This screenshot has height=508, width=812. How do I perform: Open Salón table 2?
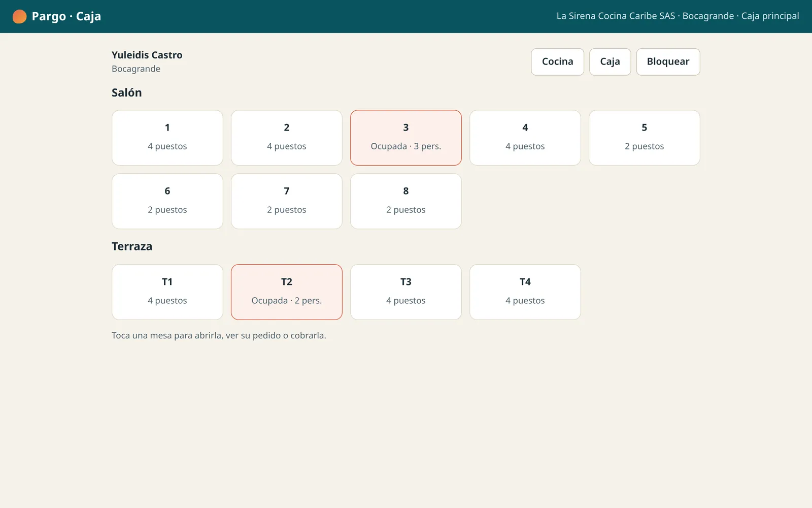(287, 138)
